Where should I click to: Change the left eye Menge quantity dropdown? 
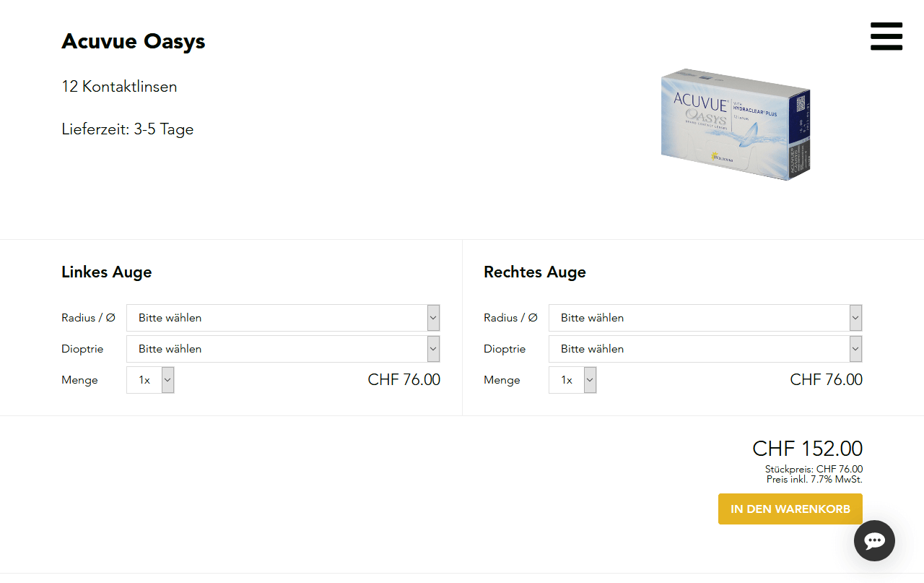click(150, 380)
